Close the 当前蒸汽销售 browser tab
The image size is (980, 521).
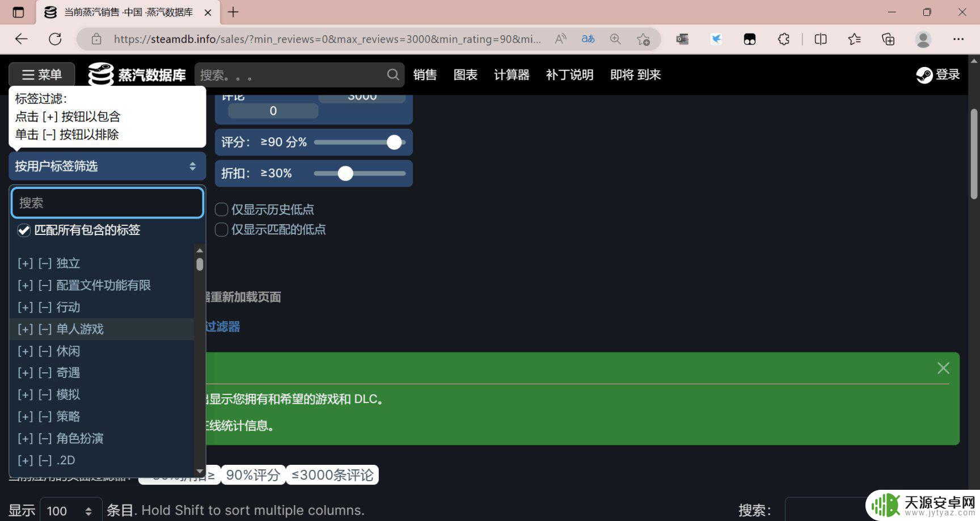[x=208, y=12]
